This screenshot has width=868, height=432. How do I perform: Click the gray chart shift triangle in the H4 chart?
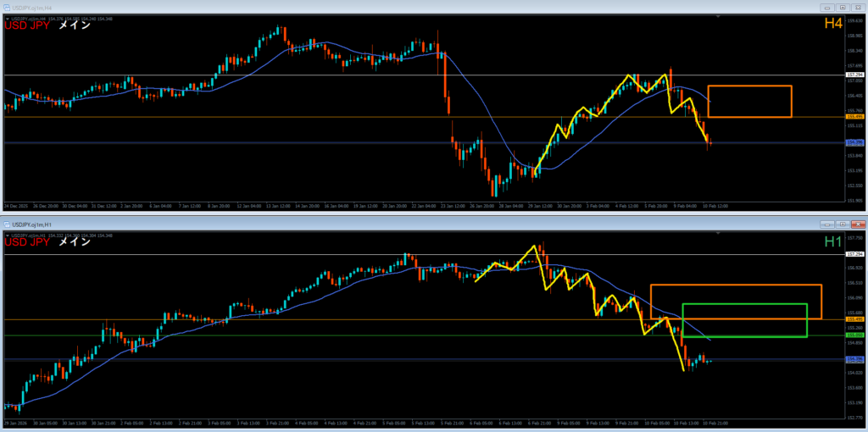pyautogui.click(x=718, y=17)
